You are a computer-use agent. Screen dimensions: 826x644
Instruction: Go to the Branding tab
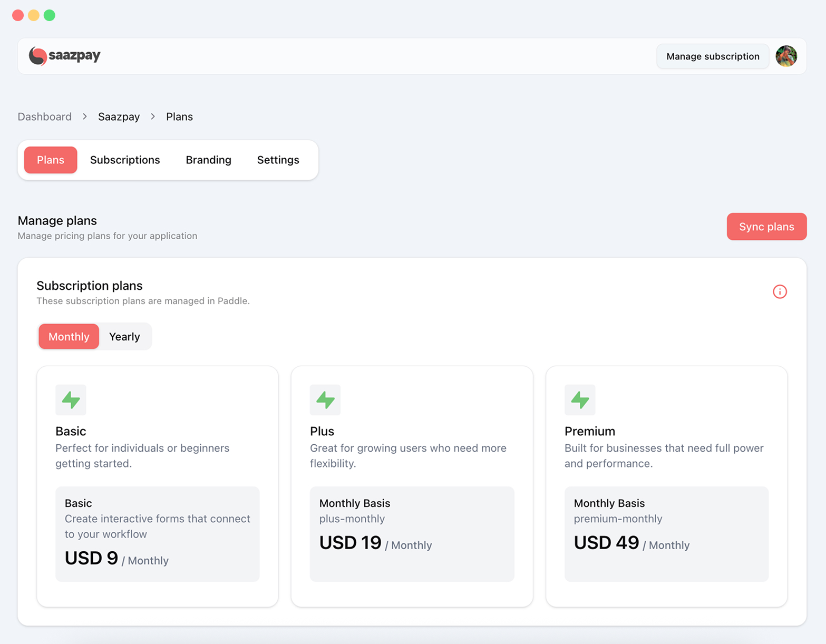tap(208, 160)
